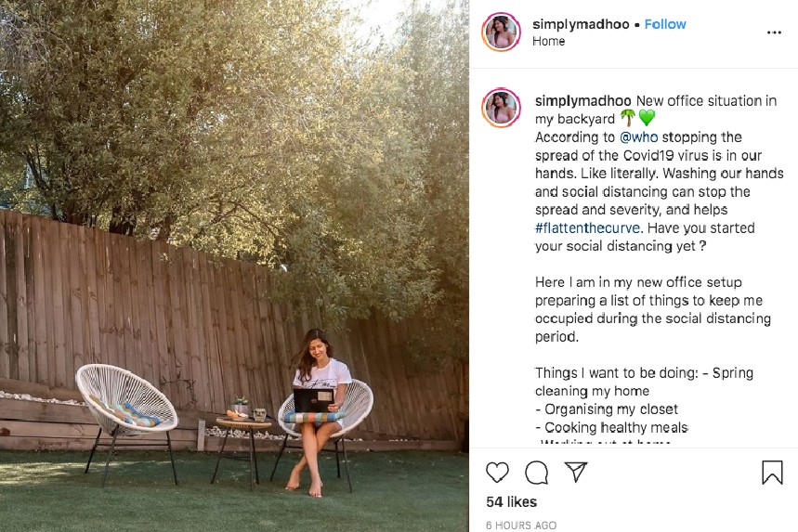Share post via paper plane icon
This screenshot has width=798, height=532.
coord(576,472)
